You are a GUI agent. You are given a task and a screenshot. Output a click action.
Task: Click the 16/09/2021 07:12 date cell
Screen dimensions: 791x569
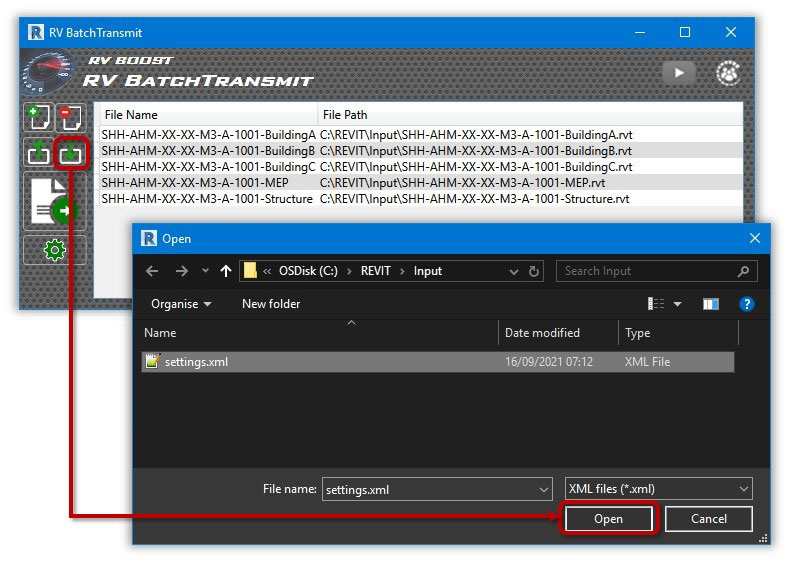[x=549, y=362]
